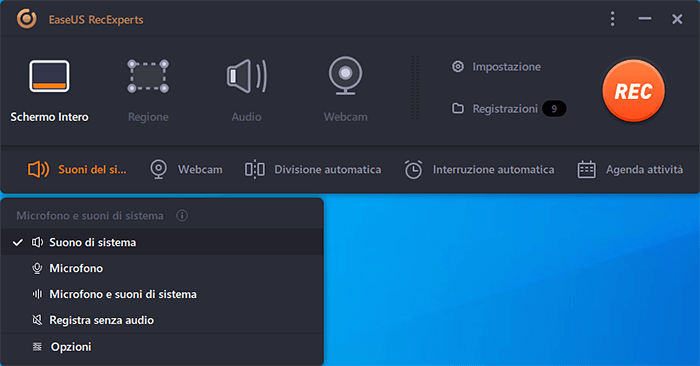Start recording with the REC button
Viewport: 700px width, 366px height.
click(x=633, y=91)
